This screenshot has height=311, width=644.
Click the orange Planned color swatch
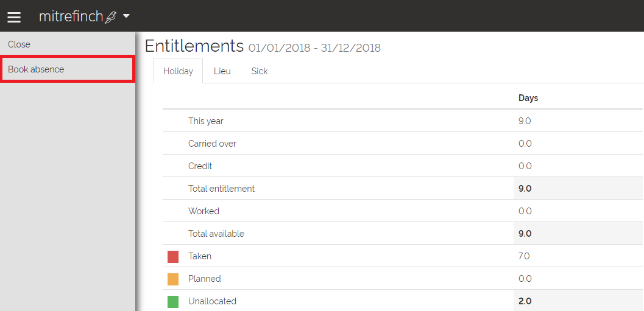coord(173,279)
